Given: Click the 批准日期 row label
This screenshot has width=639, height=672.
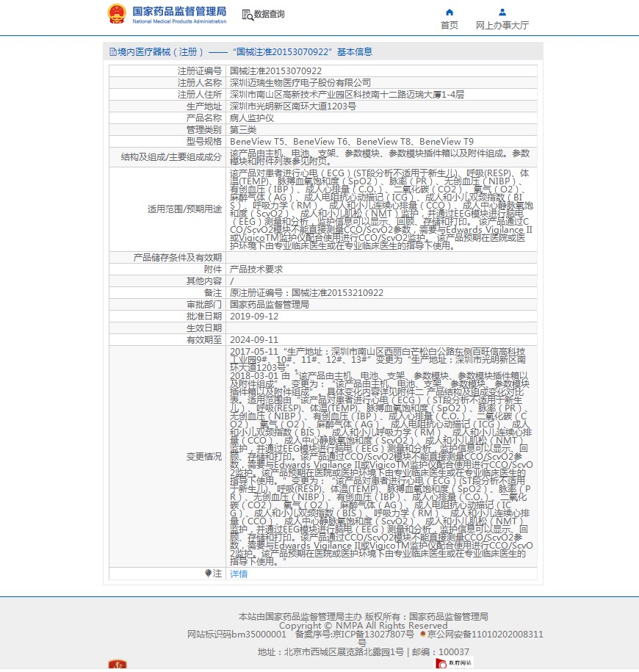Looking at the screenshot, I should click(204, 317).
